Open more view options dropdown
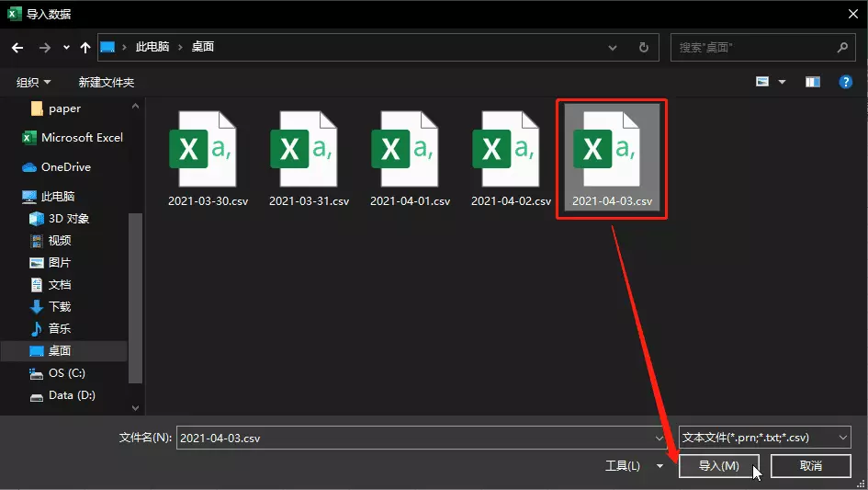The width and height of the screenshot is (868, 490). [783, 82]
